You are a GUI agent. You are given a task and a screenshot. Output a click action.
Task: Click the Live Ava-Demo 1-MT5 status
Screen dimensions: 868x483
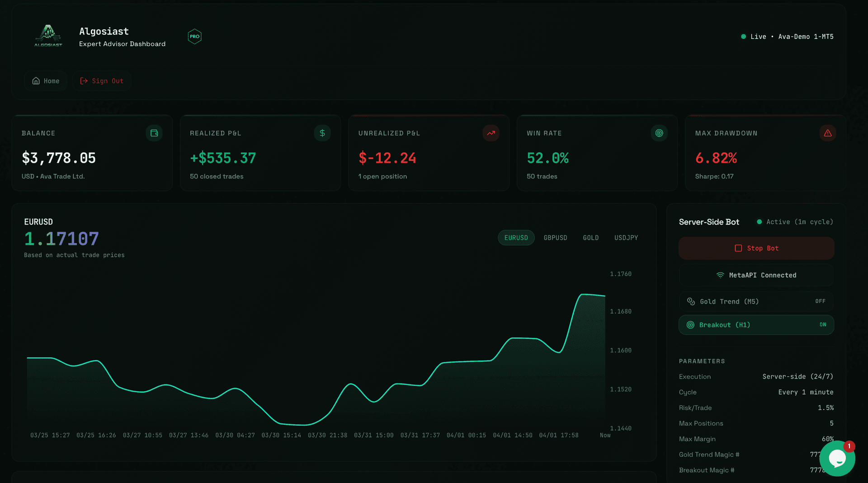click(x=787, y=37)
